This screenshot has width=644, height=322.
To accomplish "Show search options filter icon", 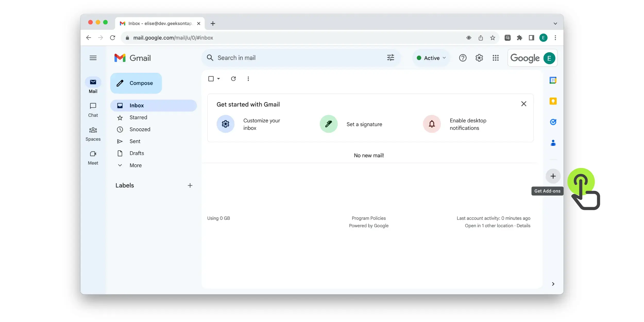I will pos(391,58).
